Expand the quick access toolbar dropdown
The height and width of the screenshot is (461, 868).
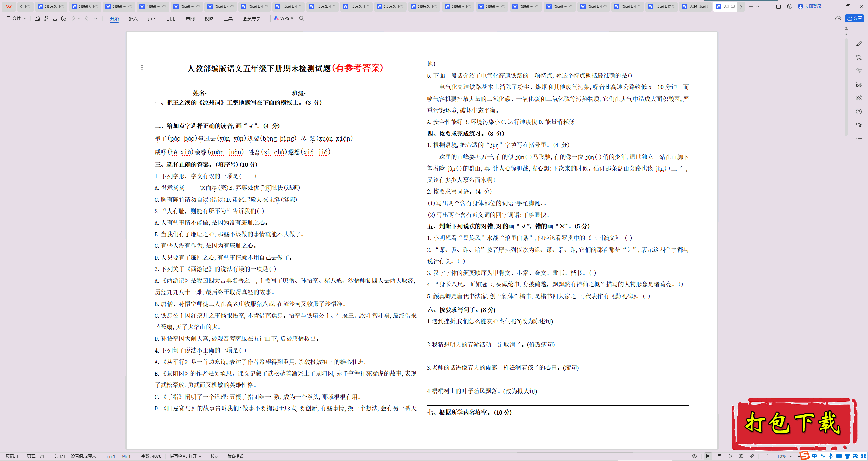[96, 18]
